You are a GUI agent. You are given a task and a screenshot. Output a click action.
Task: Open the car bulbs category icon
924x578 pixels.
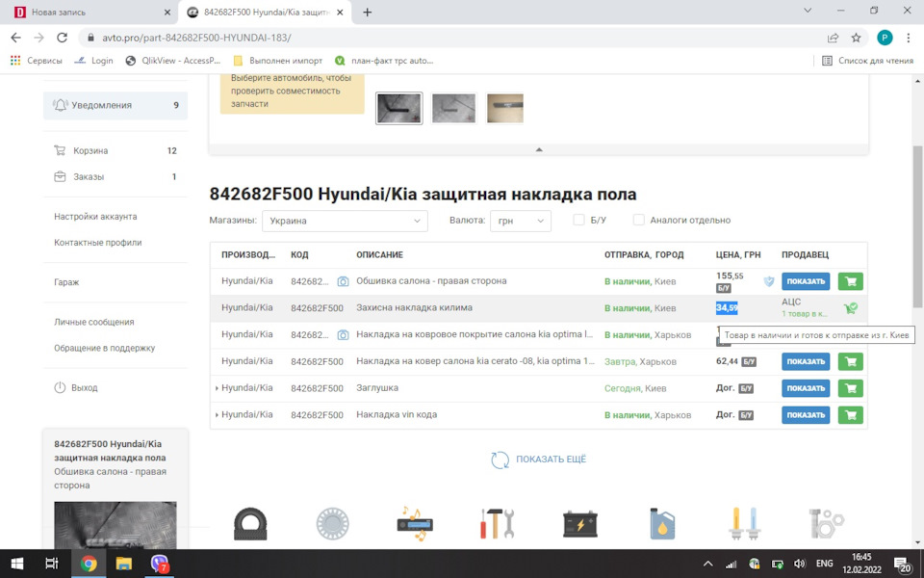745,524
